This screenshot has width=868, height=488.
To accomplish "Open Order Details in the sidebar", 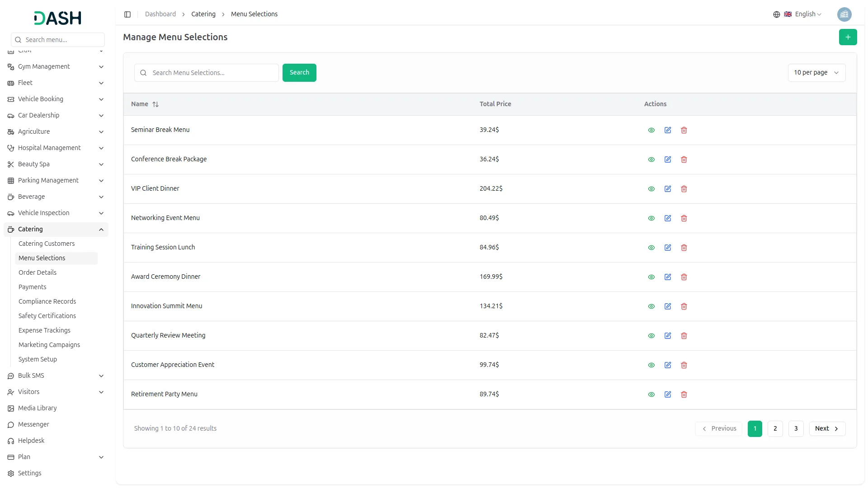I will 38,272.
